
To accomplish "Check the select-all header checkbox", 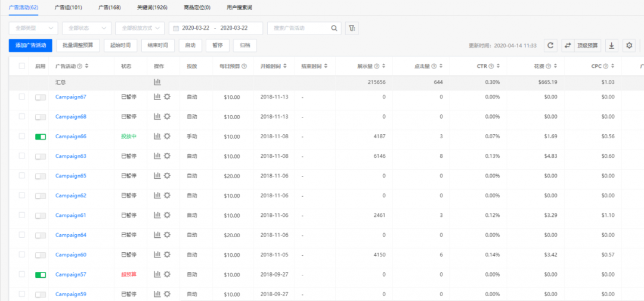I will click(x=22, y=66).
